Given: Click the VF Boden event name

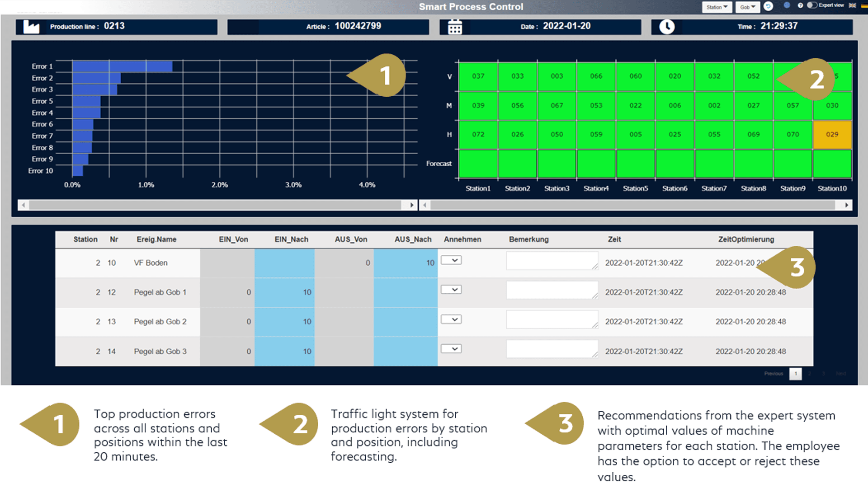Looking at the screenshot, I should (x=151, y=263).
